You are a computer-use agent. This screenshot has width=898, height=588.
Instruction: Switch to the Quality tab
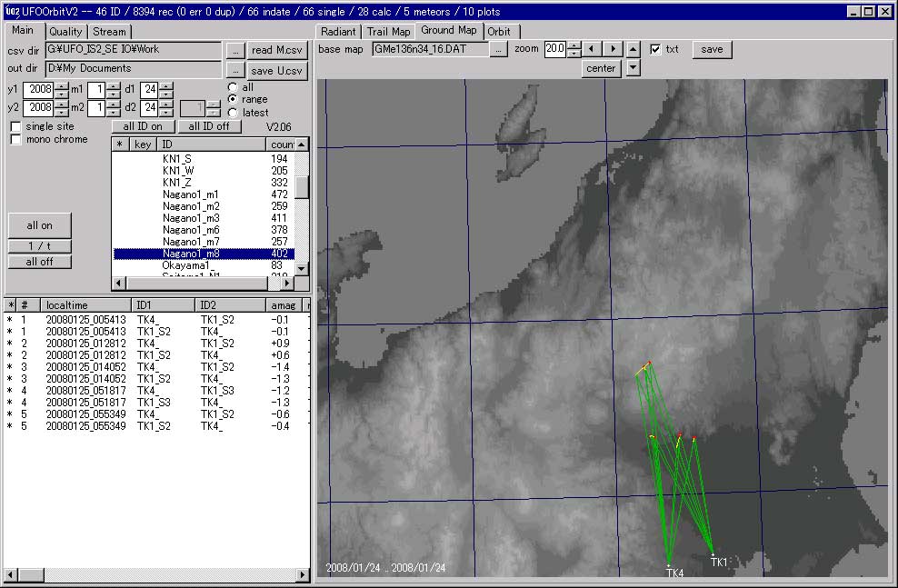[x=65, y=32]
